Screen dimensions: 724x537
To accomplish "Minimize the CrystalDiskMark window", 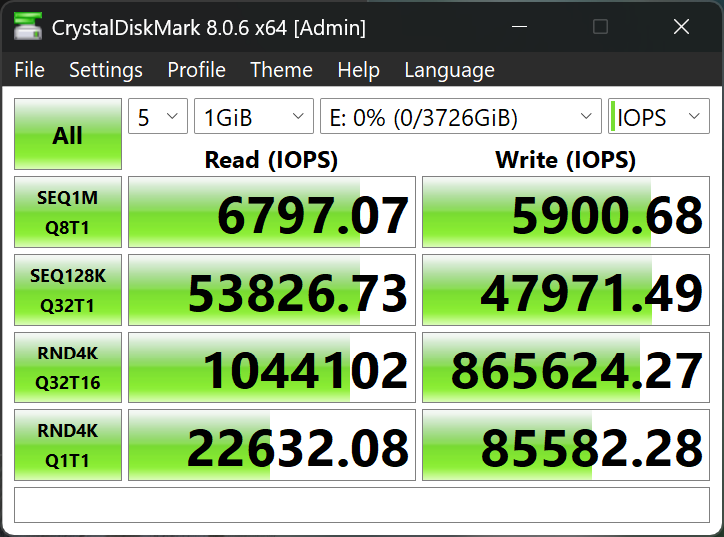I will 519,27.
